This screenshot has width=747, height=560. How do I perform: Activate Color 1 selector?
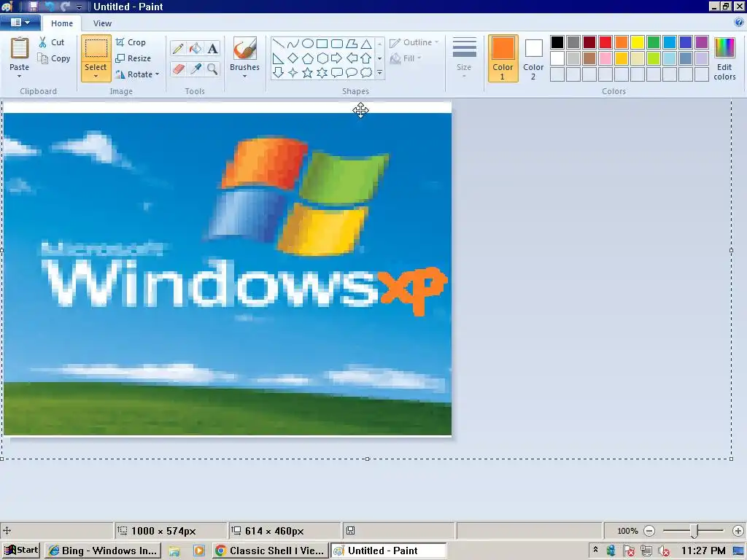click(503, 58)
